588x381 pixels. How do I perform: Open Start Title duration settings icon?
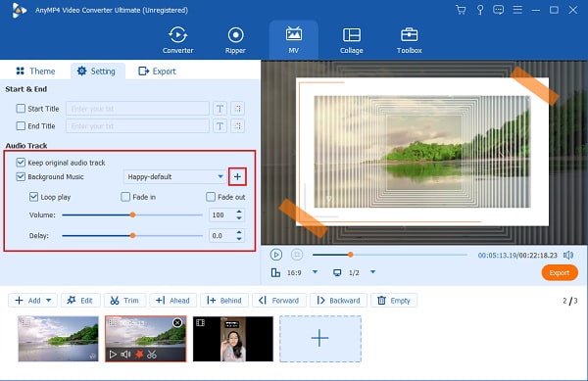point(238,109)
